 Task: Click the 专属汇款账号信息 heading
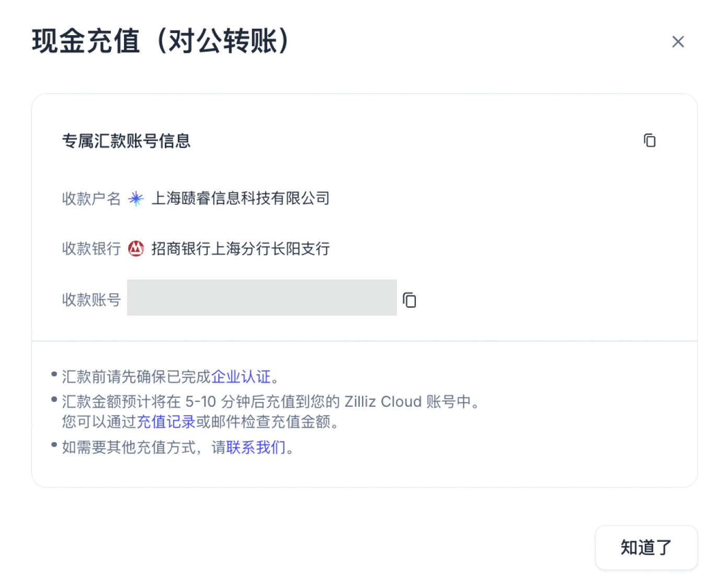(x=127, y=141)
